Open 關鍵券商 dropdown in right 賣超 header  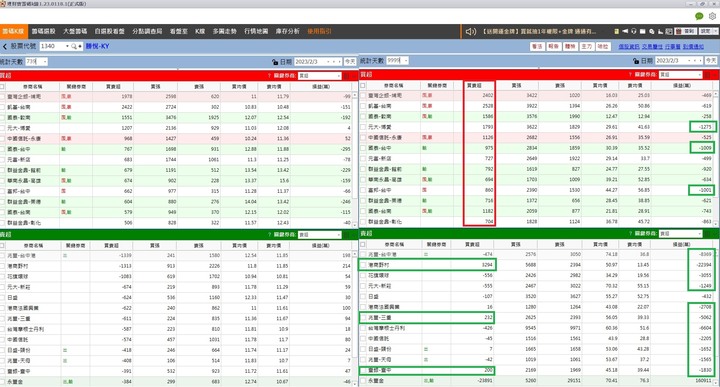click(x=681, y=234)
